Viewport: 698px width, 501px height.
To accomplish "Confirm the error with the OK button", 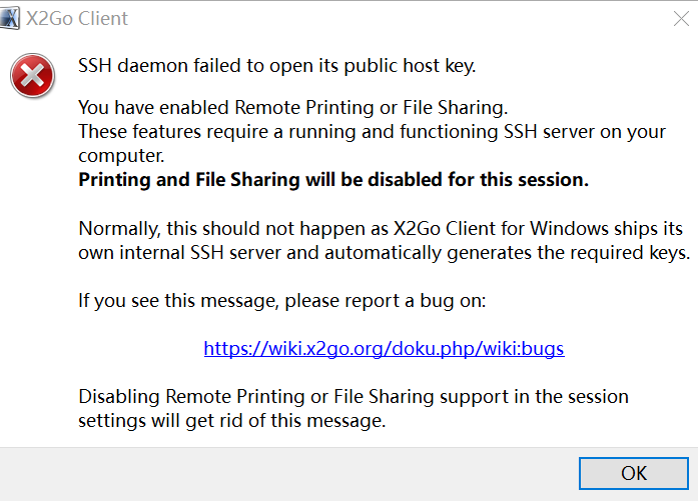I will 634,473.
